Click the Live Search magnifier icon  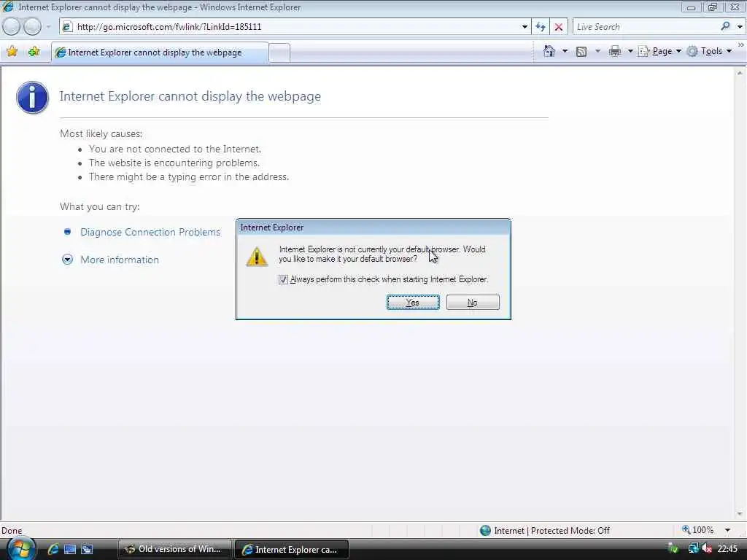coord(725,26)
